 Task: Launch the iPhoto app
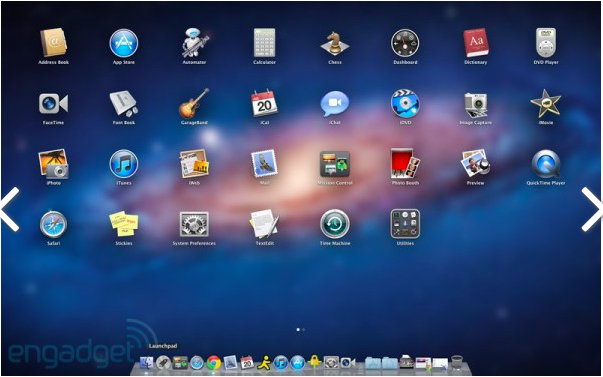(53, 164)
